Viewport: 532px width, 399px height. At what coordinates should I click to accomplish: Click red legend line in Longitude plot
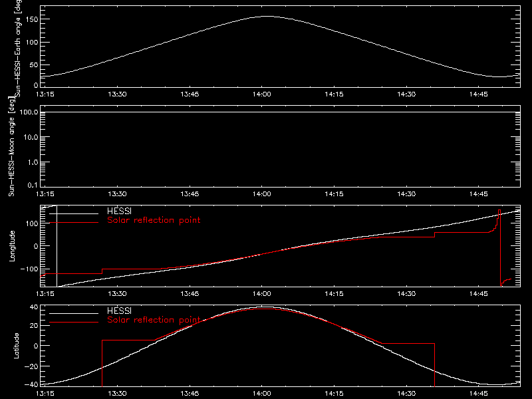click(x=74, y=223)
